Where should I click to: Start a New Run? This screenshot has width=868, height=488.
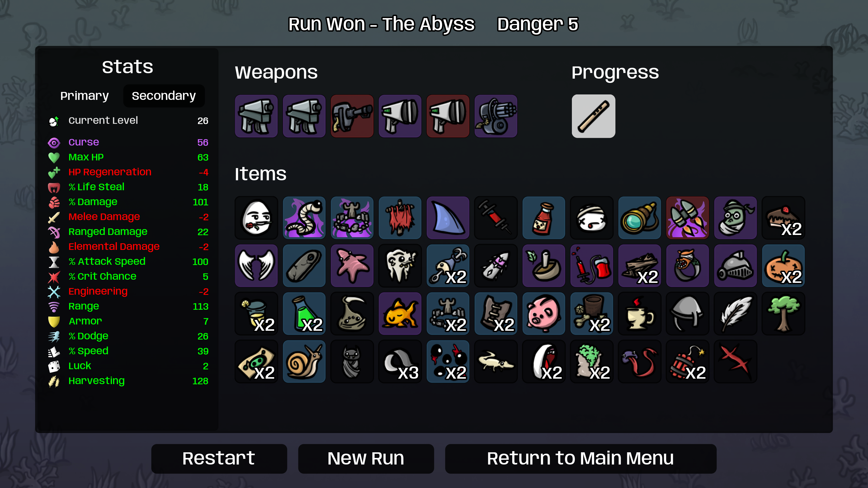(x=366, y=458)
